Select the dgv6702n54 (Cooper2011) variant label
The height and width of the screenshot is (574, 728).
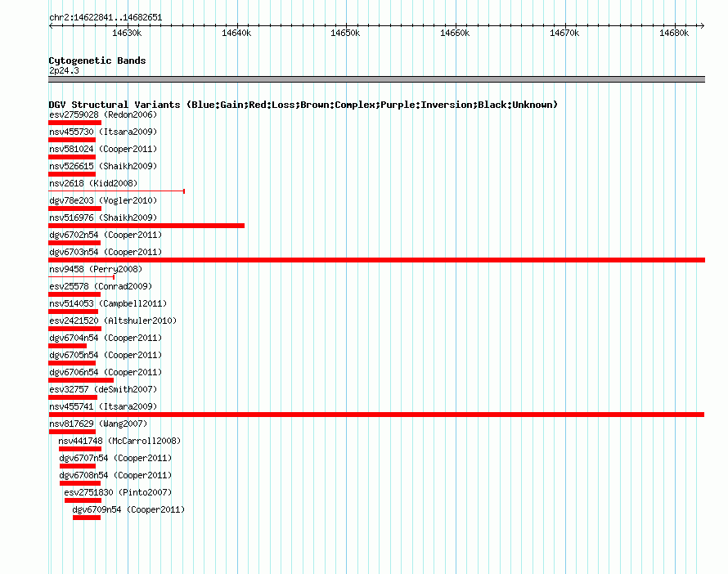[106, 235]
